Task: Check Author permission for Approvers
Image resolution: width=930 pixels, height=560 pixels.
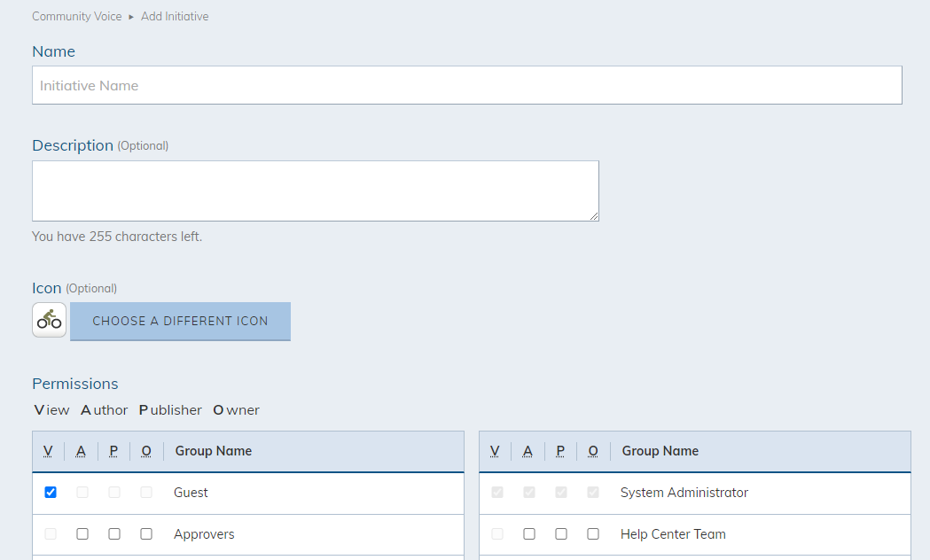Action: click(x=82, y=534)
